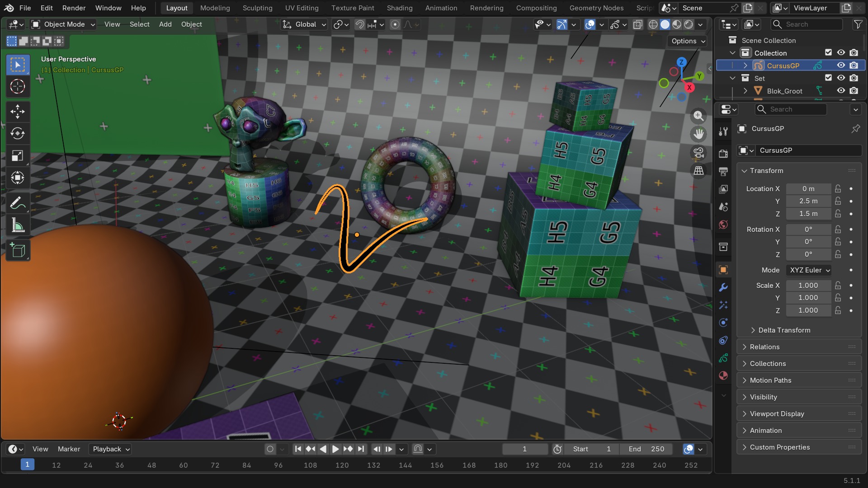This screenshot has height=488, width=868.
Task: Uncheck the Set collection checkbox
Action: click(x=828, y=78)
